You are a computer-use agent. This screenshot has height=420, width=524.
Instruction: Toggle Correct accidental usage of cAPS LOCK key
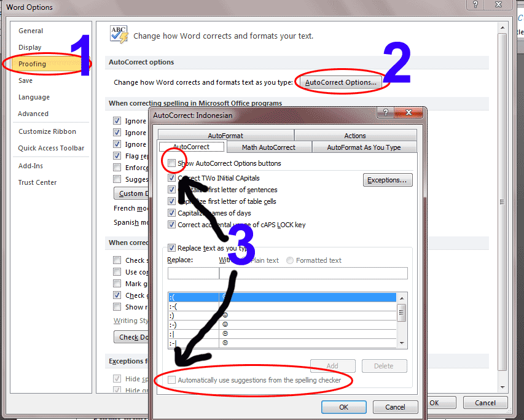click(171, 225)
